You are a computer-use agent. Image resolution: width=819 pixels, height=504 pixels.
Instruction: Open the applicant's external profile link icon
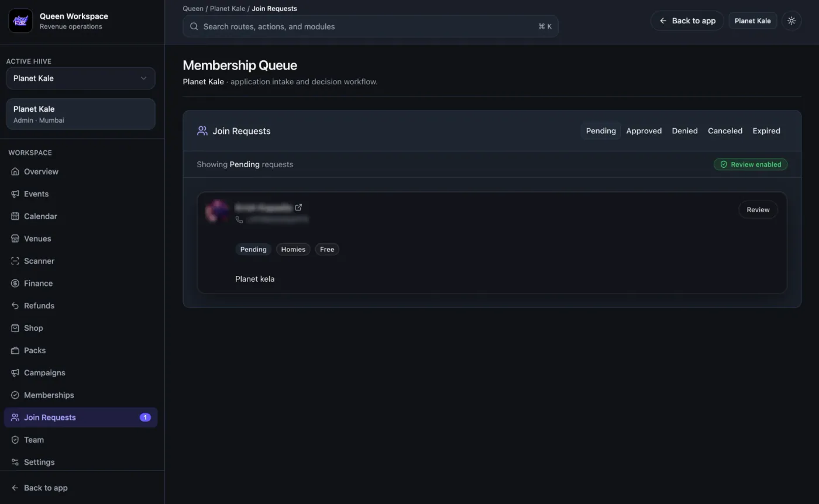(x=298, y=207)
